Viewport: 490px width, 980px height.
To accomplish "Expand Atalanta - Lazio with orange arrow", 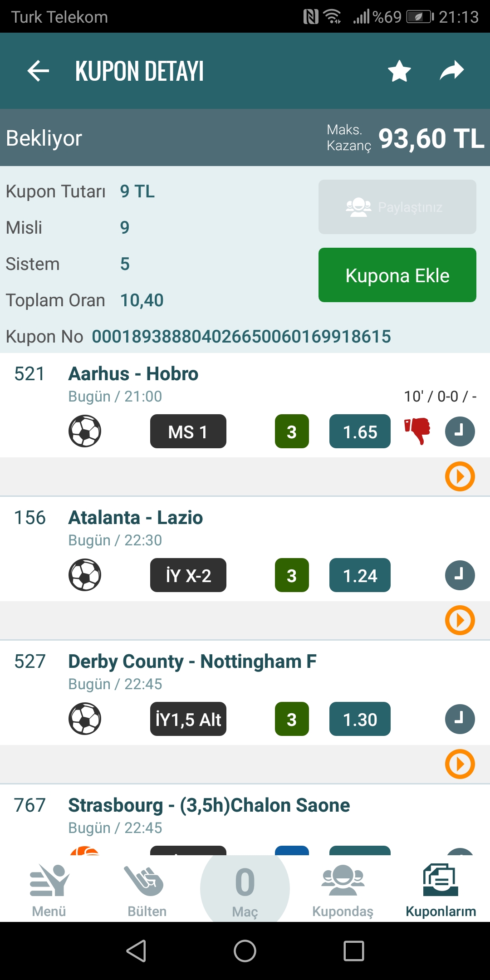I will 460,620.
